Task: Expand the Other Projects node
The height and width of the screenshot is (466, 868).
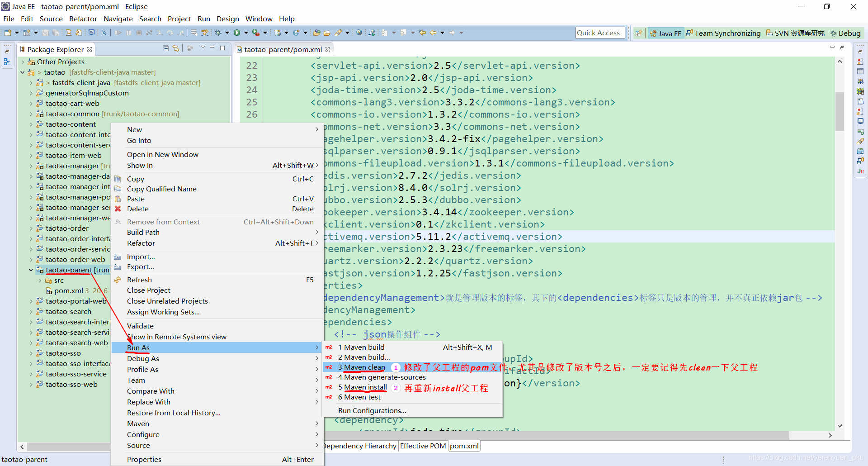Action: 23,62
